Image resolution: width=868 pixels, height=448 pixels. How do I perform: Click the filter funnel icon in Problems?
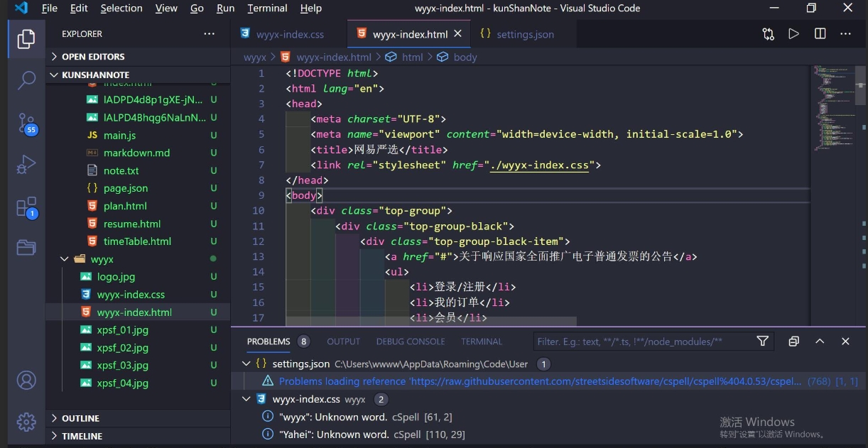tap(763, 342)
